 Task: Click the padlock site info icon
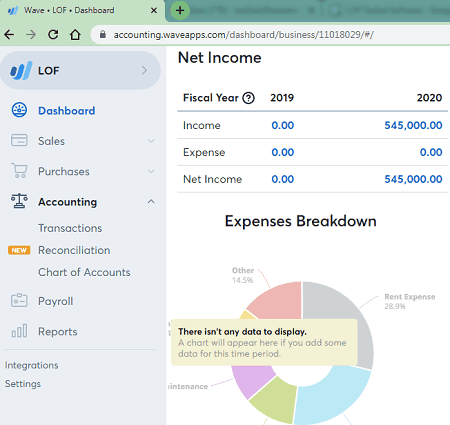coord(103,34)
